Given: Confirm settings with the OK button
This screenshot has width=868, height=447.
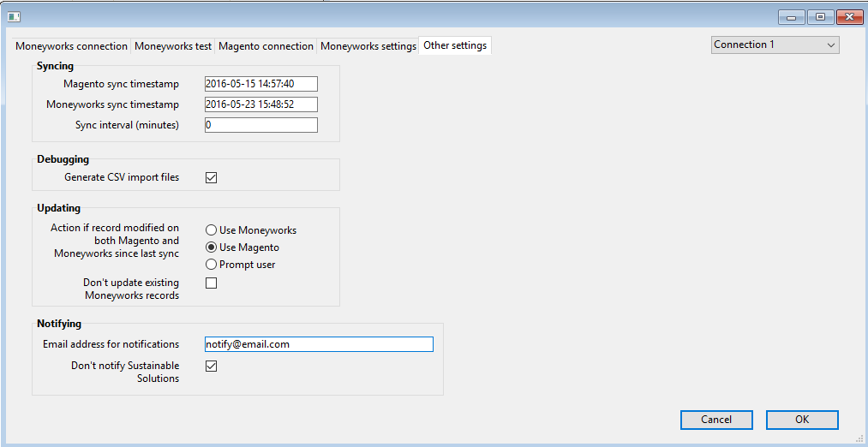Looking at the screenshot, I should coord(802,420).
